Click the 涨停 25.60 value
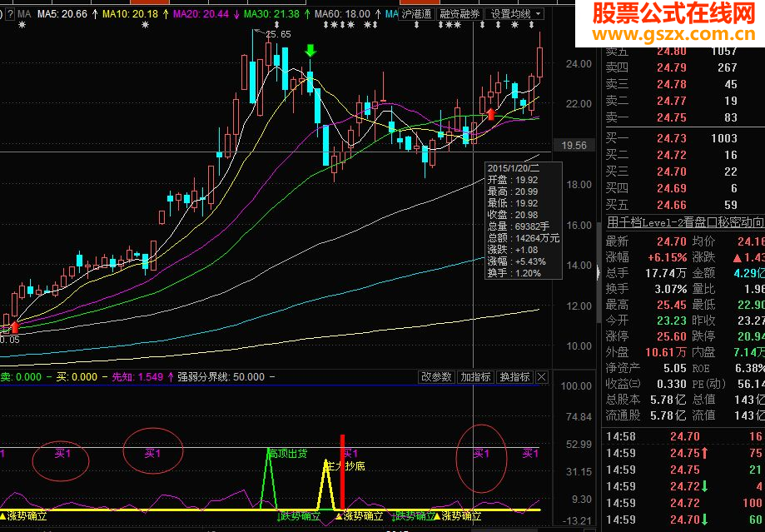The height and width of the screenshot is (532, 765). click(x=672, y=336)
